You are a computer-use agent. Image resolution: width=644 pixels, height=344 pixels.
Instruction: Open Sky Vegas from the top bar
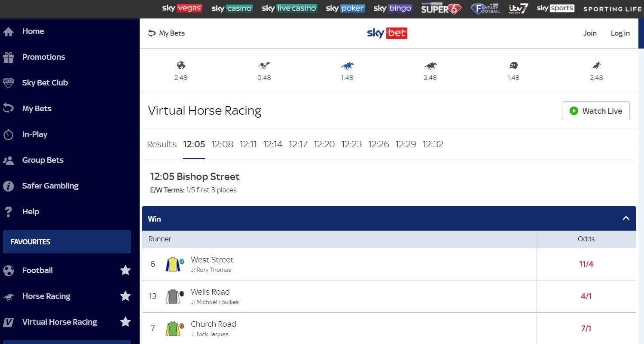[182, 8]
